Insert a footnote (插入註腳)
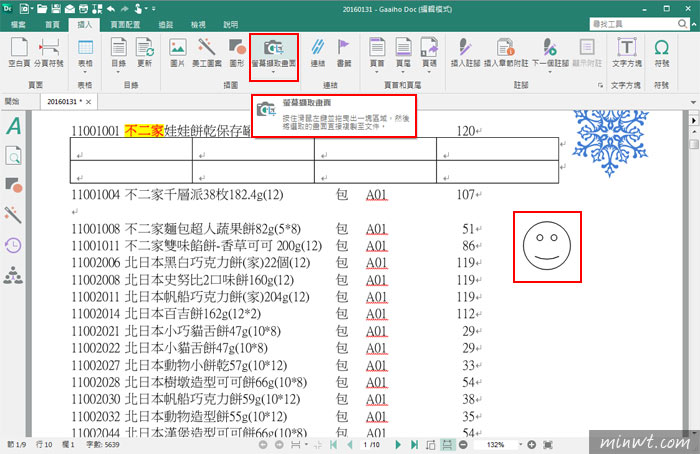The width and height of the screenshot is (700, 454). [x=465, y=53]
